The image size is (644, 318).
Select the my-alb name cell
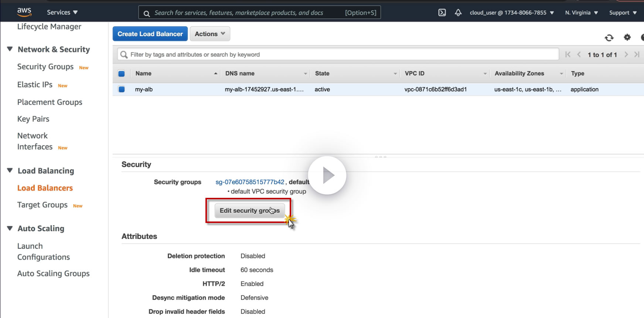144,89
